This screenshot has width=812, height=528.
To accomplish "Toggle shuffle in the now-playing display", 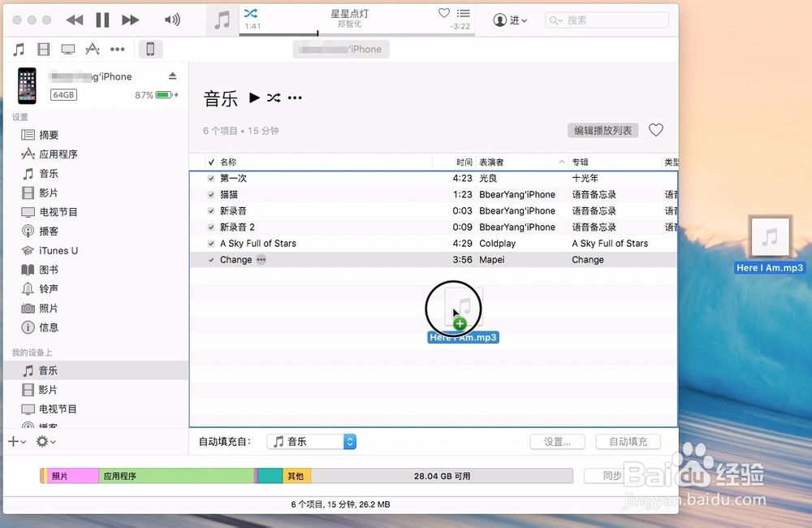I will pos(251,14).
